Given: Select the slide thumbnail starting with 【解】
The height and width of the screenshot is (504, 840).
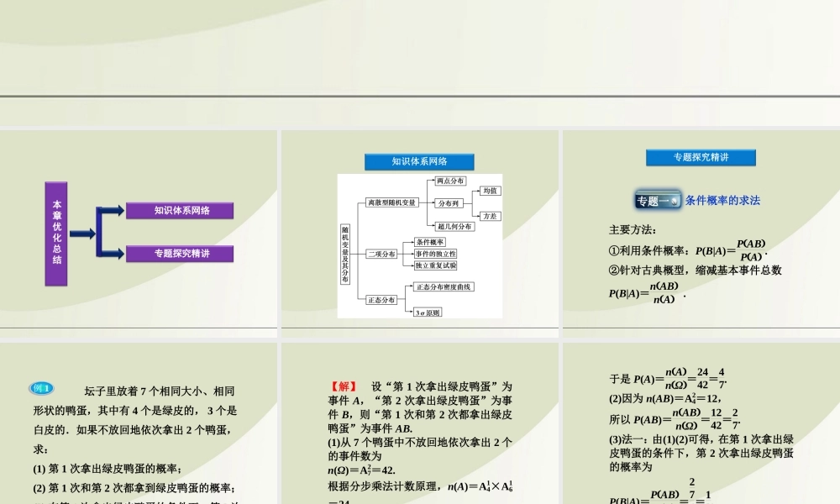Looking at the screenshot, I should 419,423.
